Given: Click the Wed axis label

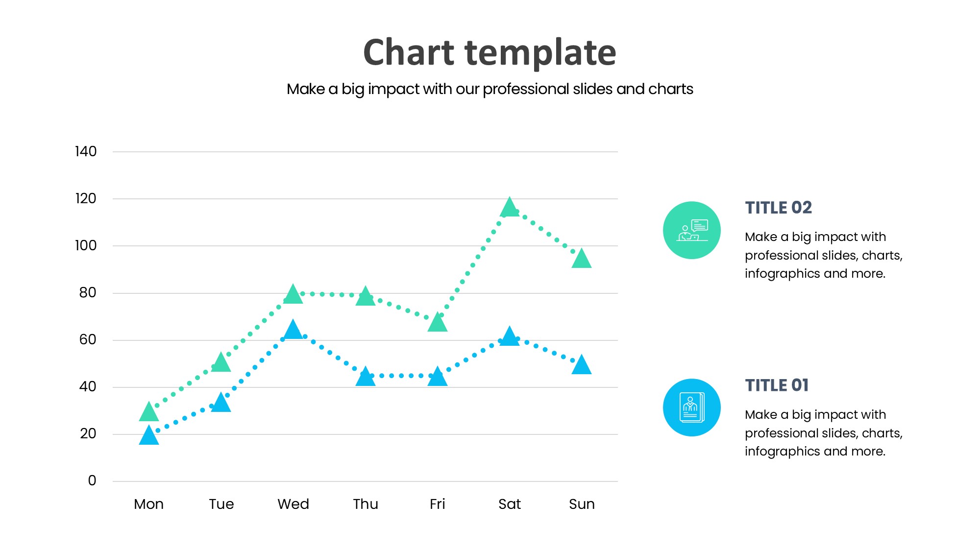Looking at the screenshot, I should click(x=293, y=504).
